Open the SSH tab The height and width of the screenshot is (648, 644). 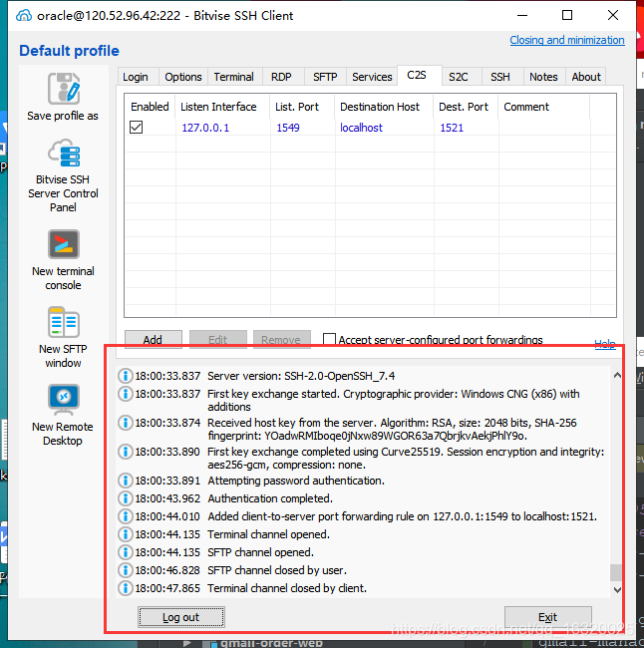[500, 77]
